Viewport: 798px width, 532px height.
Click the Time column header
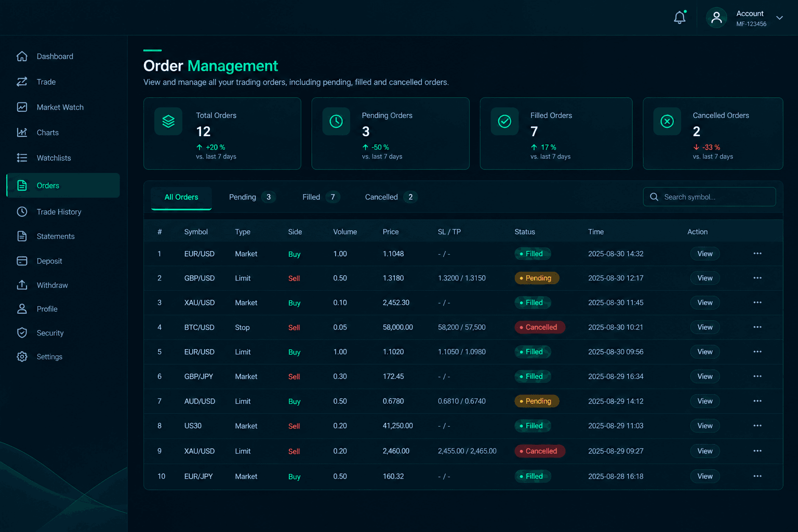[596, 232]
